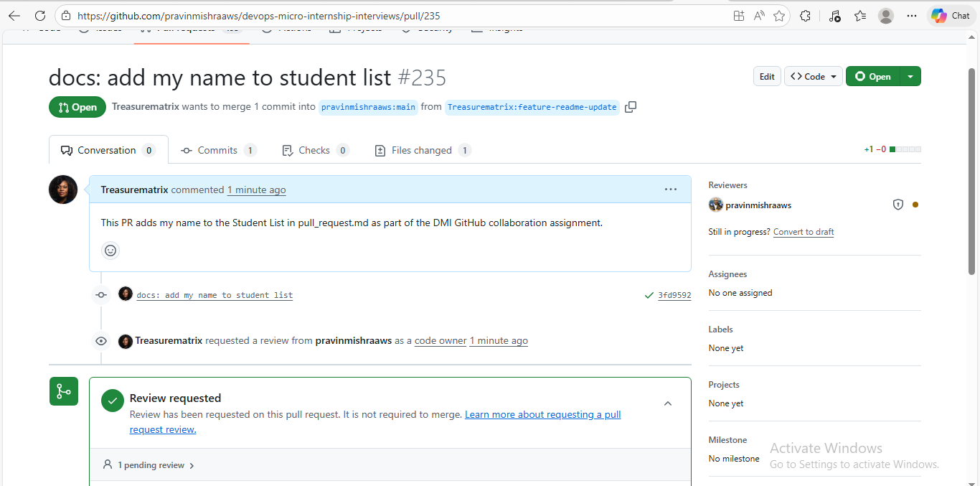Click Convert to draft link
The width and height of the screenshot is (980, 486).
pos(804,232)
